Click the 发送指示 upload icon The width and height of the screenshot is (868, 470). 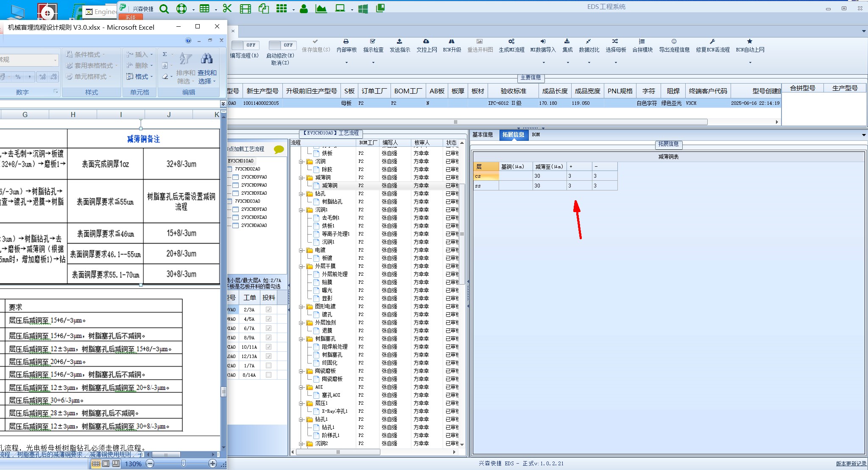[x=399, y=42]
